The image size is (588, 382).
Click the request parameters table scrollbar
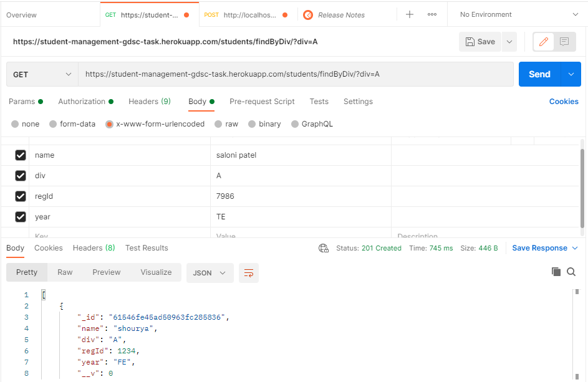coord(582,188)
